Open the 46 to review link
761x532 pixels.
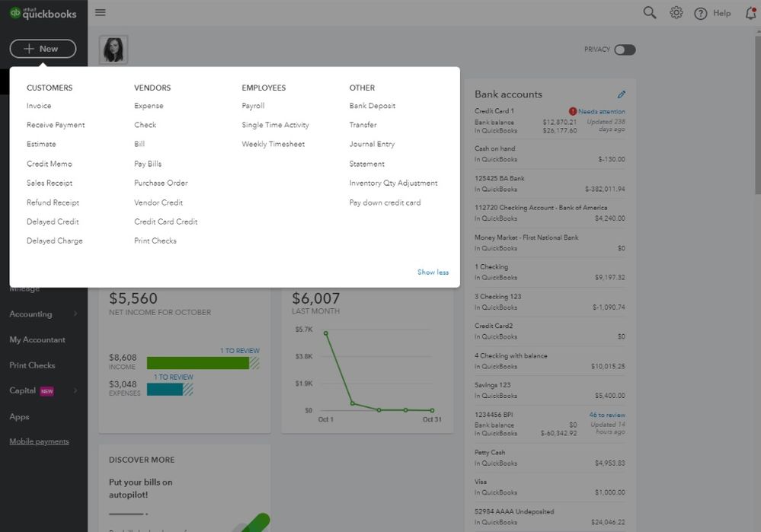[607, 415]
